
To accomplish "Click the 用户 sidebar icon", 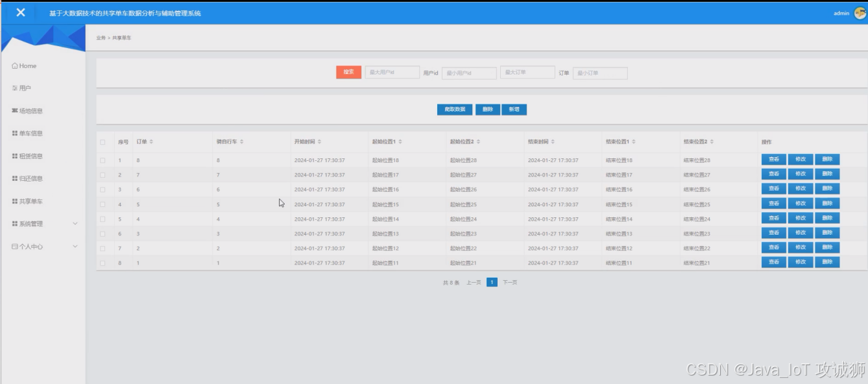I will click(x=15, y=88).
